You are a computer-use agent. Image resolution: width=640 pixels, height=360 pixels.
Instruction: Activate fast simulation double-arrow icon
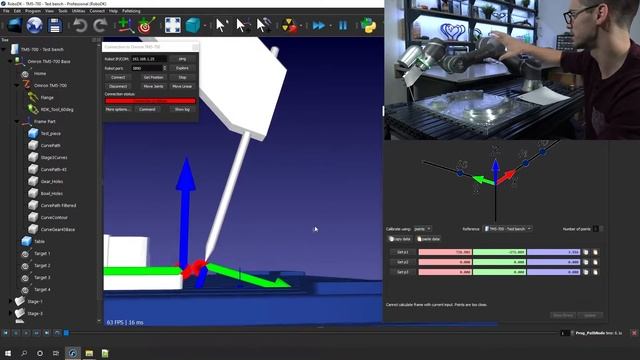point(319,26)
